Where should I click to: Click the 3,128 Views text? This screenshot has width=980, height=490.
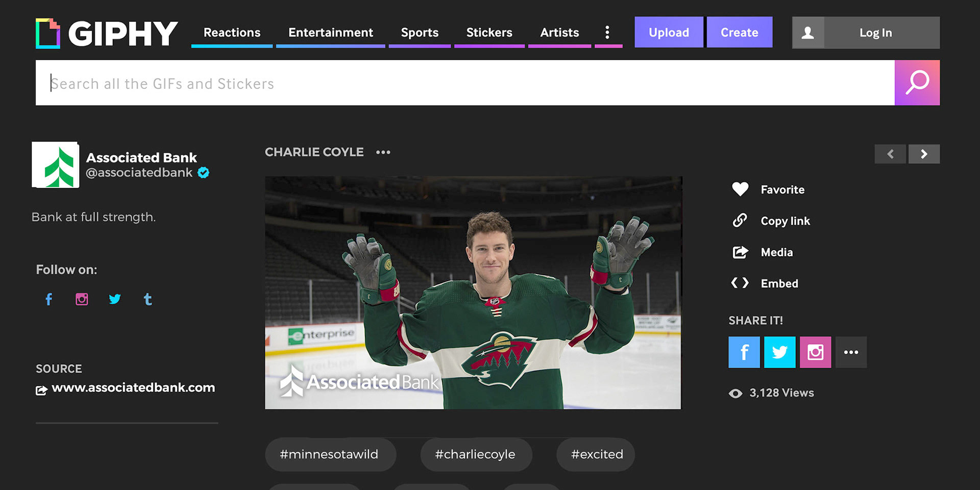click(781, 393)
